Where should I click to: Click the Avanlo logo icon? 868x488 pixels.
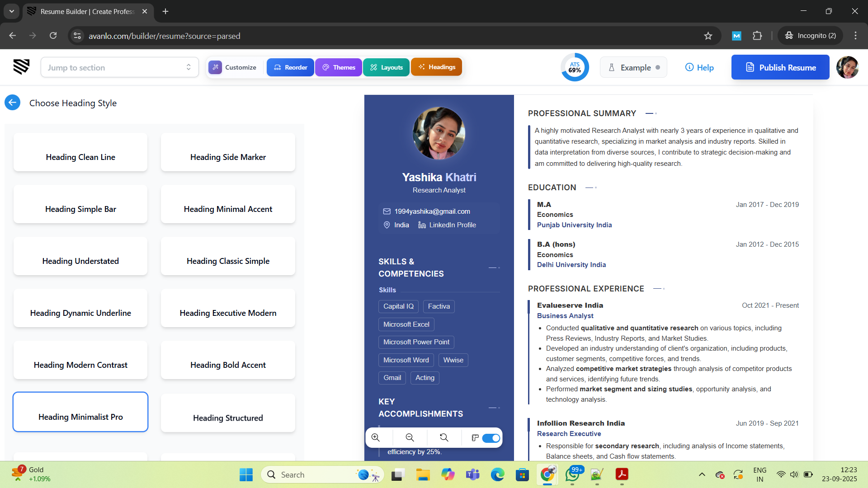(21, 67)
